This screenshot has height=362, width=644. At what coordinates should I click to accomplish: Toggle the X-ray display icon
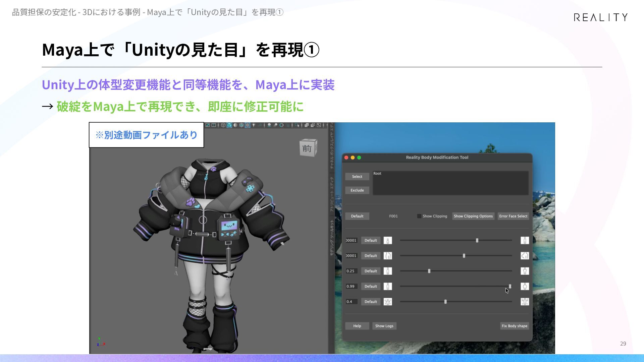307,125
